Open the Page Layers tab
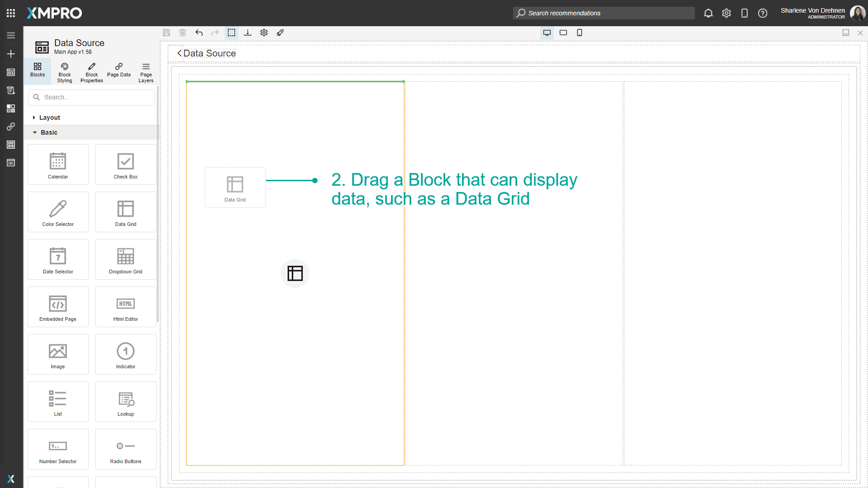 pos(146,72)
